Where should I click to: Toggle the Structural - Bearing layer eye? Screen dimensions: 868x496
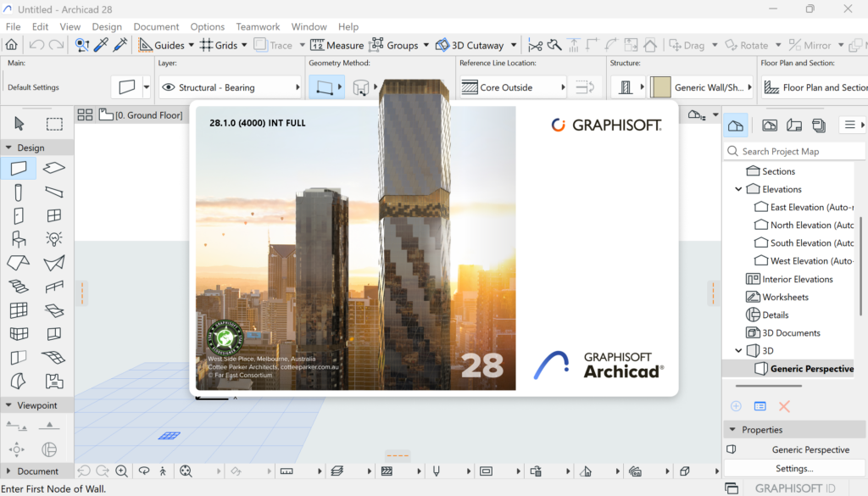click(x=169, y=87)
